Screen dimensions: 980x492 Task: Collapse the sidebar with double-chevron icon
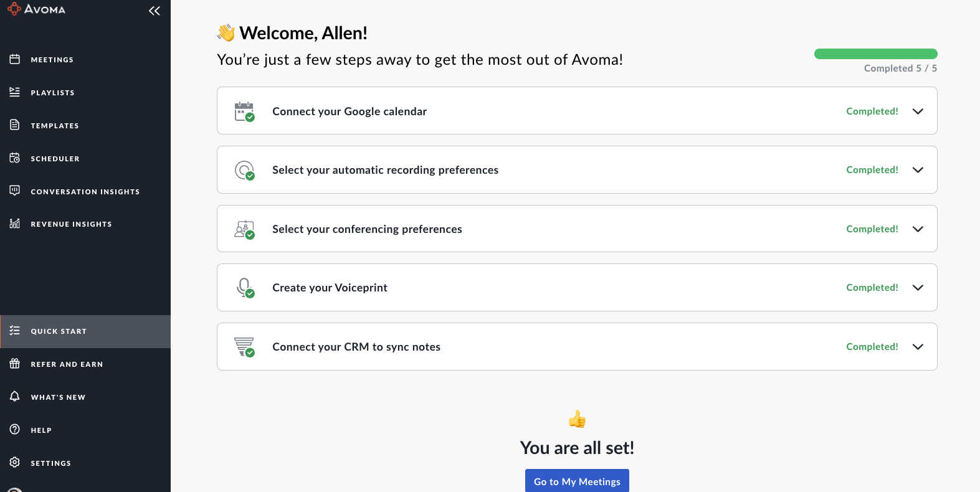click(x=155, y=11)
